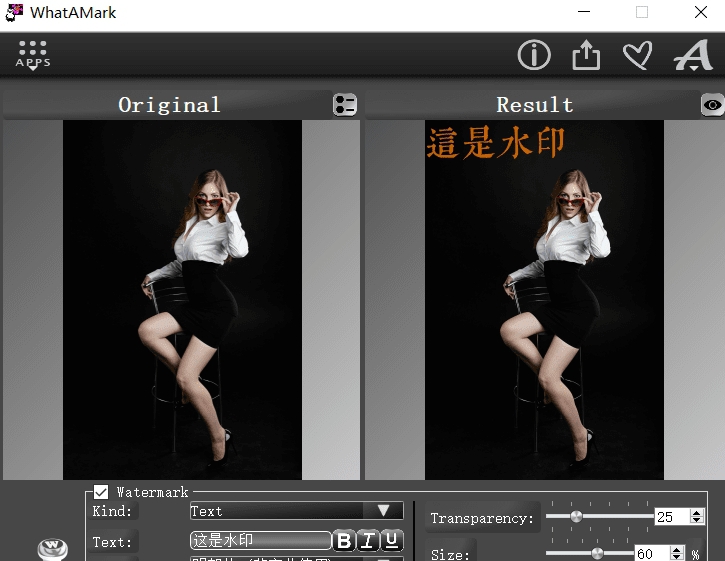Image resolution: width=725 pixels, height=561 pixels.
Task: Click the WhatAMark title bar app icon
Action: [x=14, y=12]
